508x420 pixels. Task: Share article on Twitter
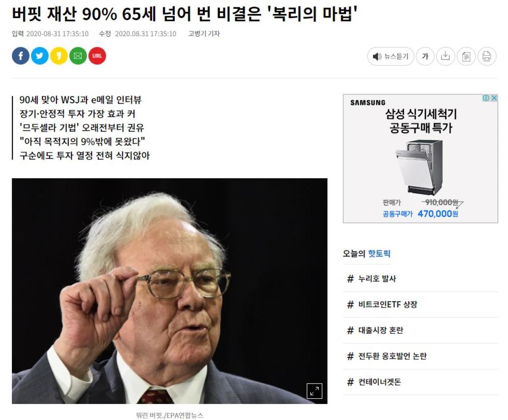[x=40, y=56]
